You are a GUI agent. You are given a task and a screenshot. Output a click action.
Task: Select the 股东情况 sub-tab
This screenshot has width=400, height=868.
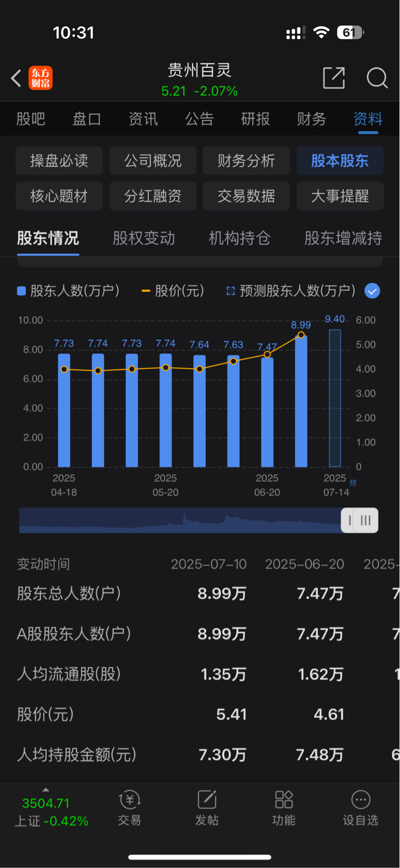(48, 238)
